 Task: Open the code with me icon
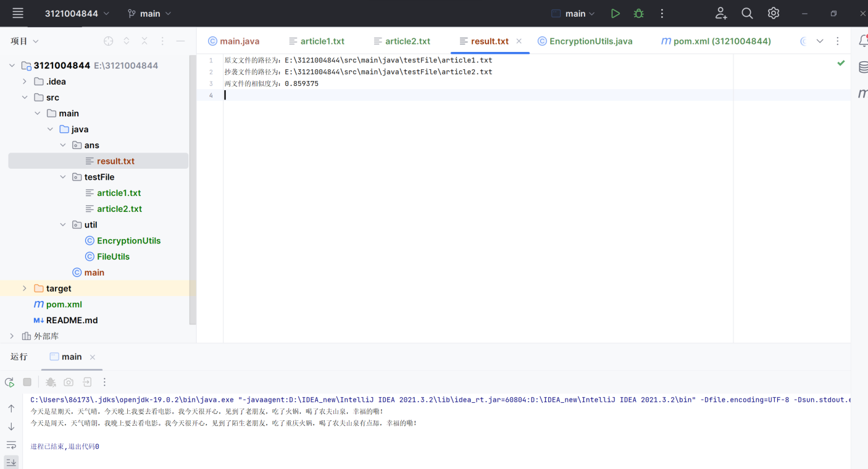pos(721,13)
